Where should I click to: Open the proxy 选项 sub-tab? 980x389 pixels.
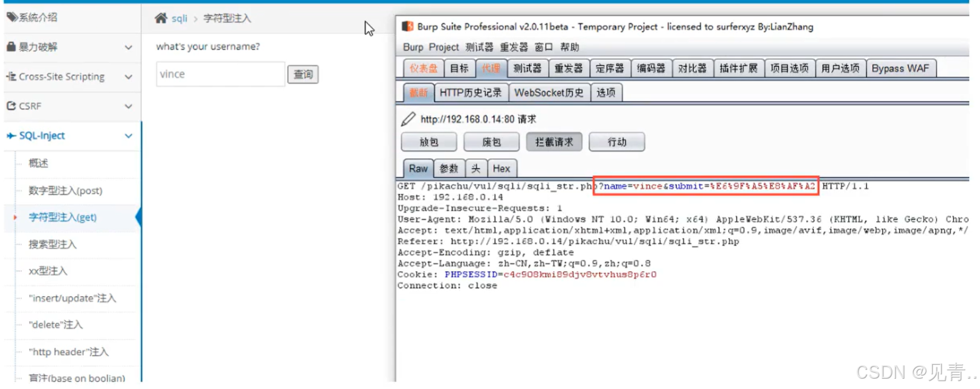point(606,92)
